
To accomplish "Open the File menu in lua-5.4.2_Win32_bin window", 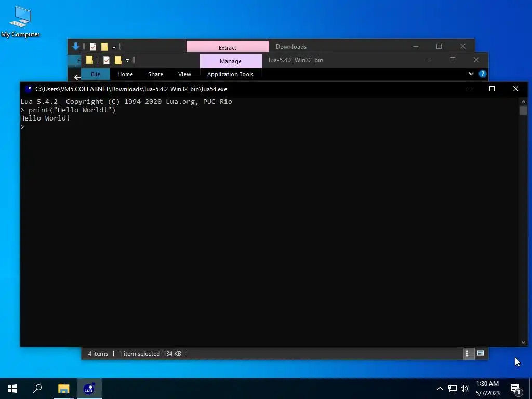I will pyautogui.click(x=96, y=74).
